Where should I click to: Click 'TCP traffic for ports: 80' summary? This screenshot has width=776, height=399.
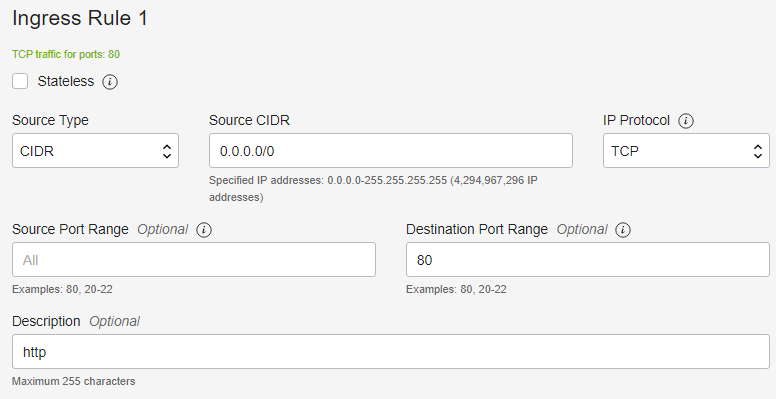(x=66, y=54)
